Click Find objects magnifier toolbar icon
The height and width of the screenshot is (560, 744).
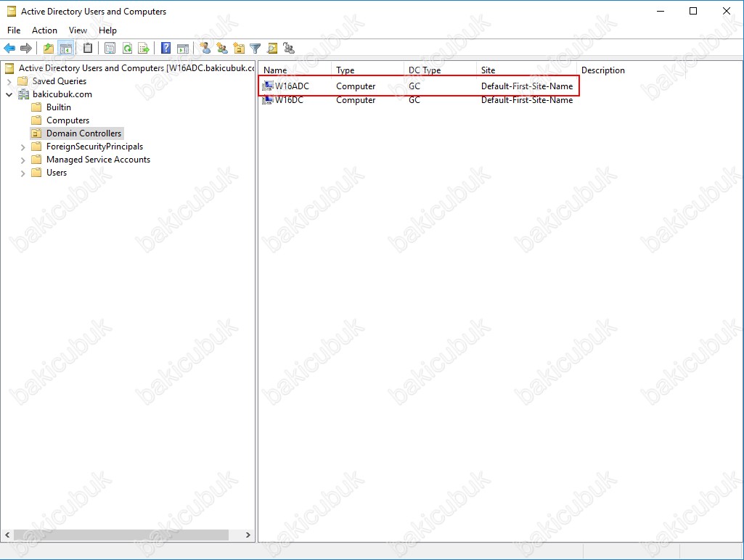272,48
